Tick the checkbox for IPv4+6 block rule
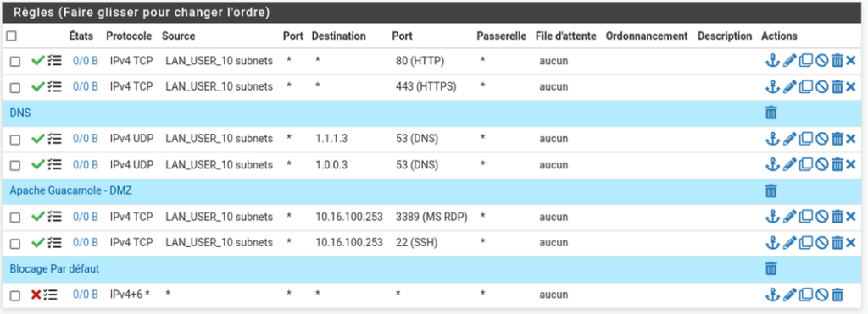The image size is (868, 314). [x=15, y=295]
